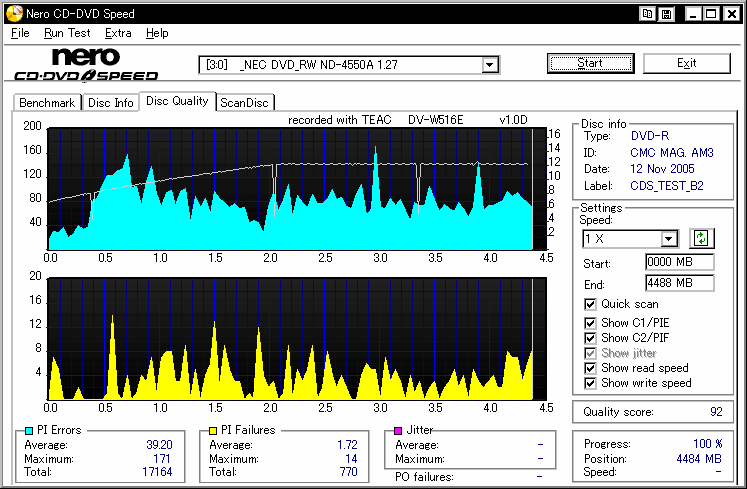Open the File menu
The image size is (747, 489).
(x=20, y=33)
